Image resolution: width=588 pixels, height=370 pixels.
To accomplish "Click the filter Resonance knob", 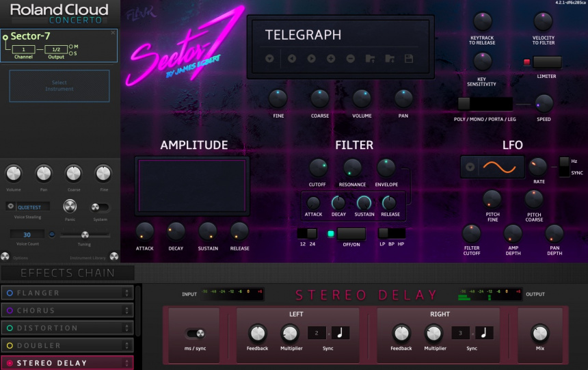I will pyautogui.click(x=352, y=168).
